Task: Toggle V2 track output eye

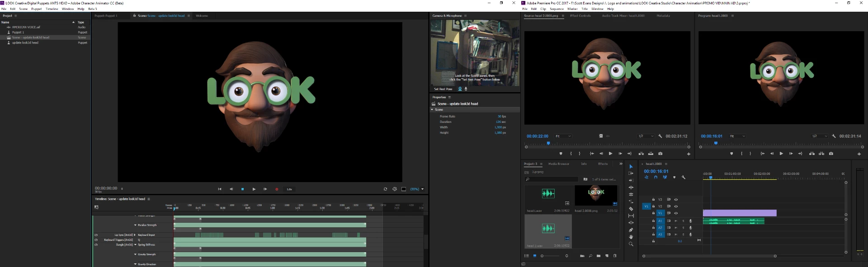Action: (x=676, y=206)
